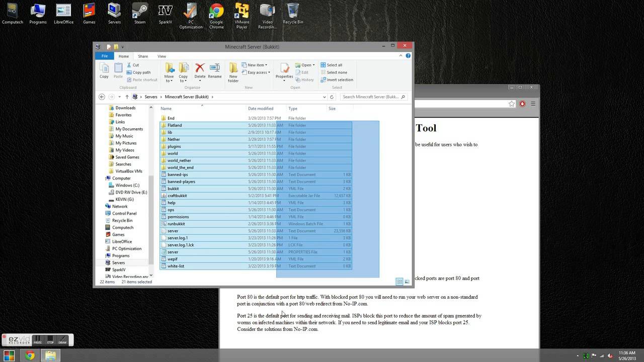Click the Windows Start button on taskbar
Viewport: 644px width, 362px height.
(9, 355)
